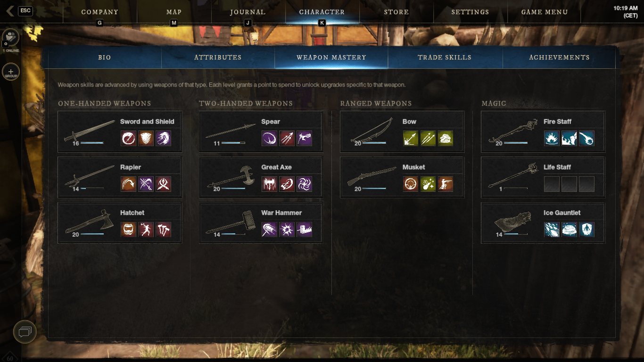Image resolution: width=644 pixels, height=362 pixels.
Task: Go back with the ESC arrow
Action: [9, 11]
